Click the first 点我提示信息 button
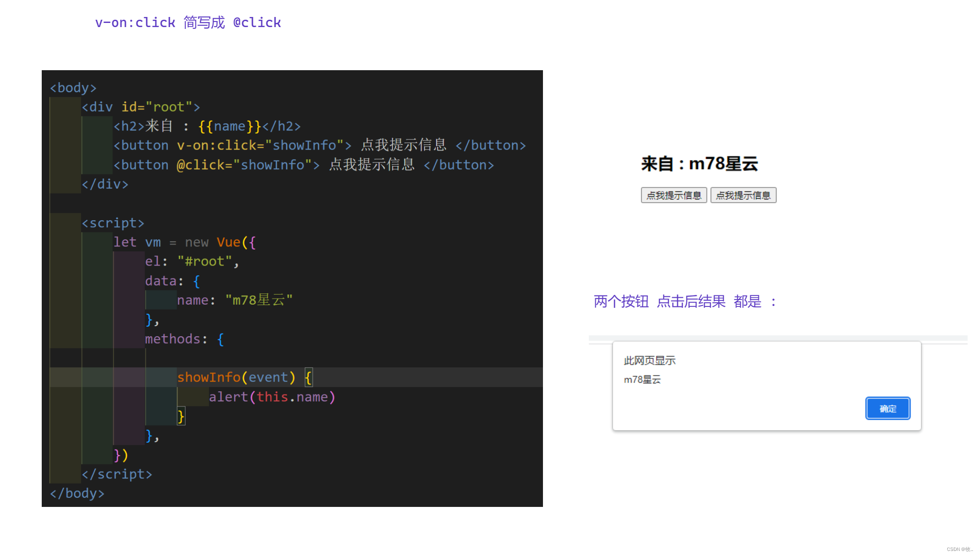This screenshot has width=980, height=556. [x=674, y=195]
